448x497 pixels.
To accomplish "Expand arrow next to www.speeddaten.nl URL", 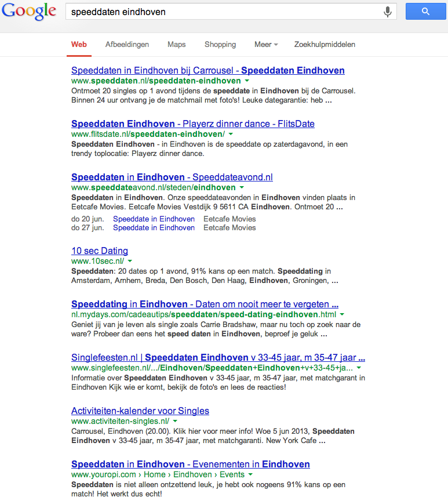I will pos(247,81).
